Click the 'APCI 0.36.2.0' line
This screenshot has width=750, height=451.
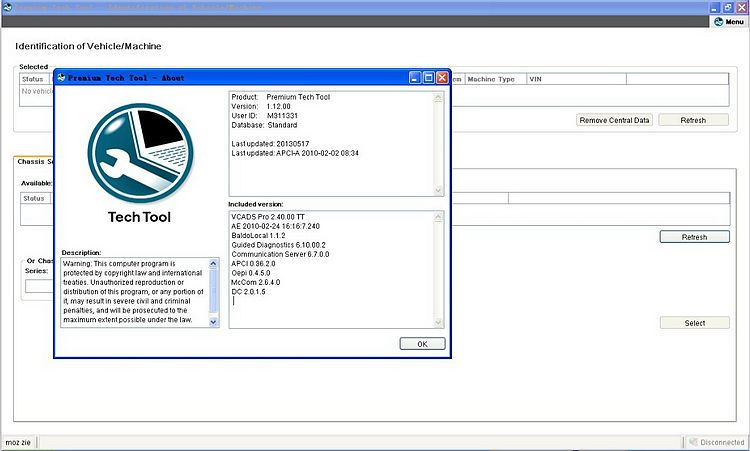(x=254, y=264)
